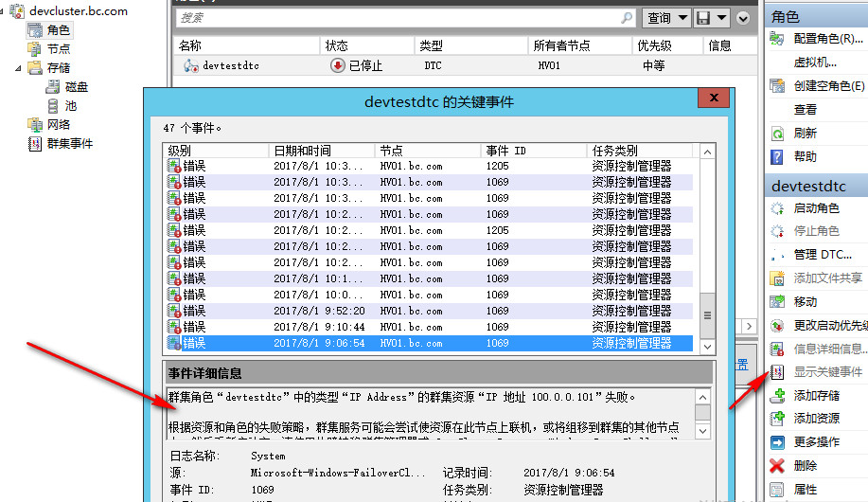Open the 节点 tree item
Screen dimensions: 868x502
pyautogui.click(x=58, y=48)
